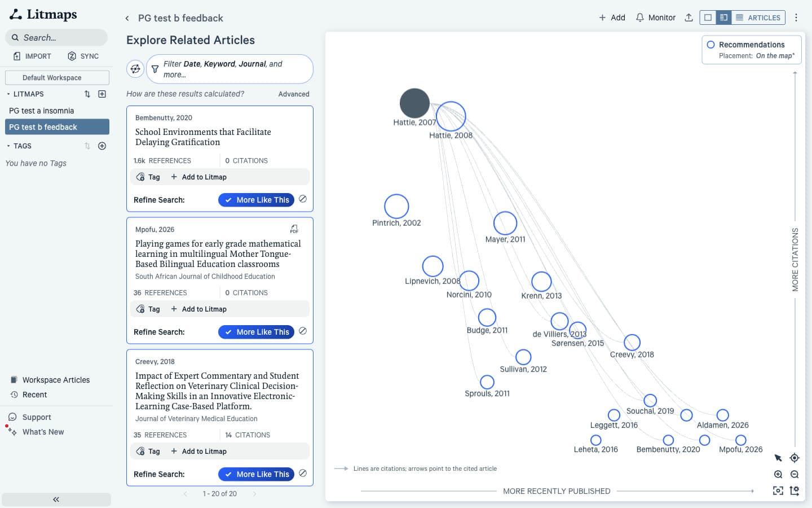Collapse the left sidebar

pyautogui.click(x=56, y=500)
